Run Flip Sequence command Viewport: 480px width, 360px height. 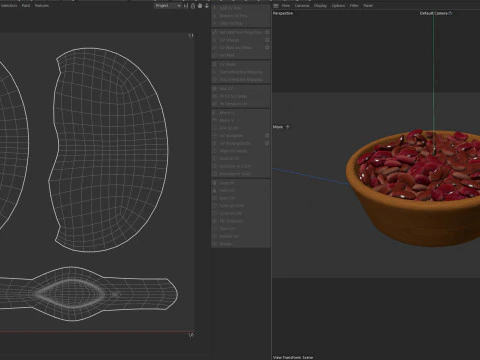pos(241,221)
